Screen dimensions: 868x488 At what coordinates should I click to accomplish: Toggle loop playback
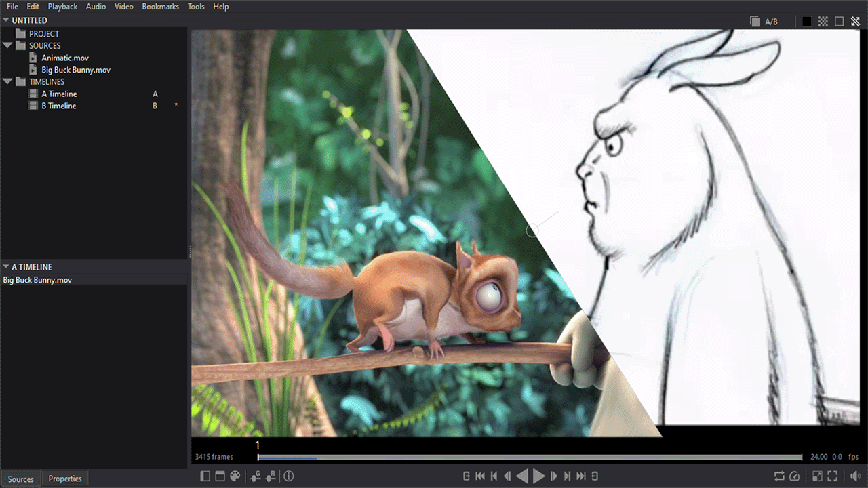pyautogui.click(x=778, y=476)
